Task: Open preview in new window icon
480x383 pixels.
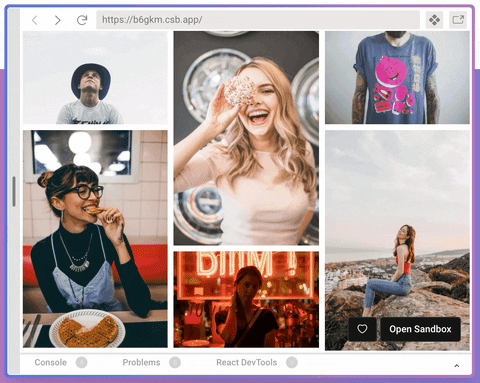Action: pos(458,20)
